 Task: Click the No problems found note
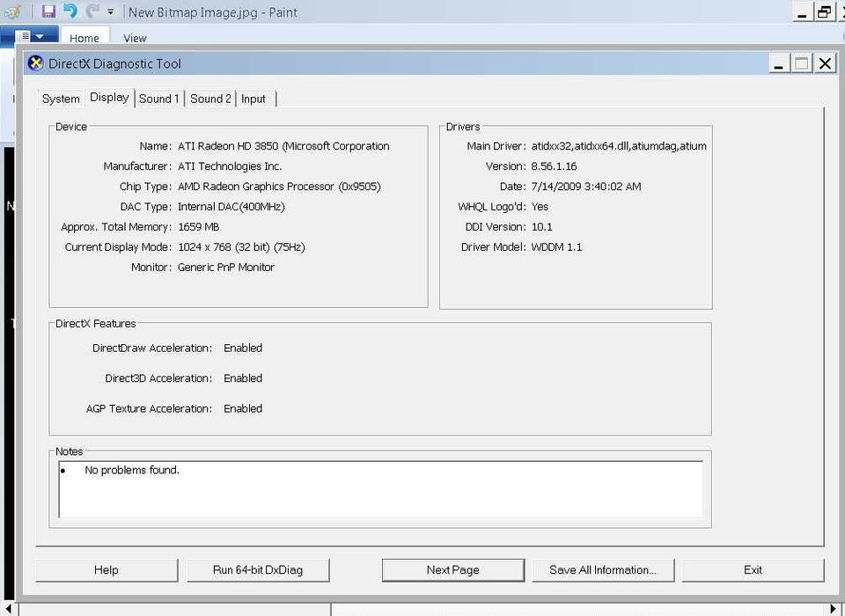click(x=132, y=470)
